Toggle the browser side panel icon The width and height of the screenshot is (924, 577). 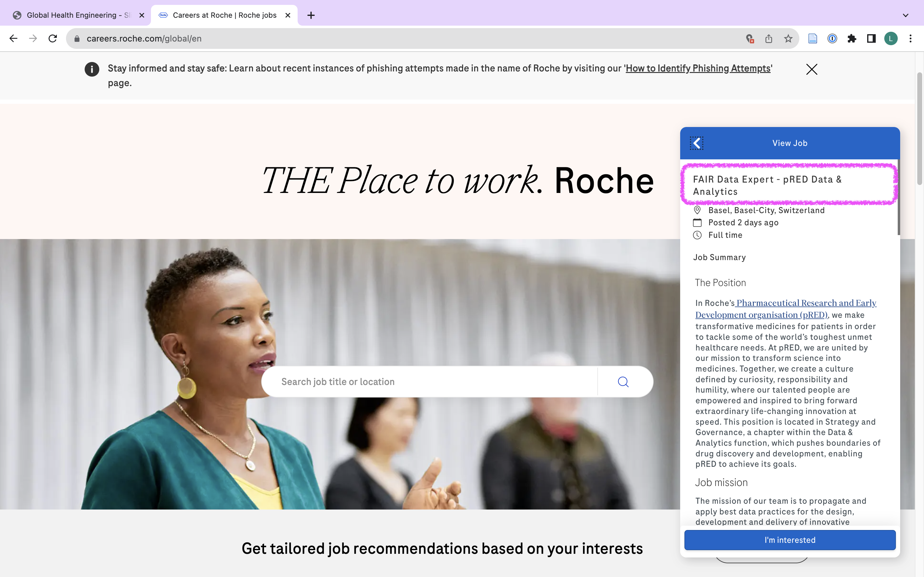(871, 38)
